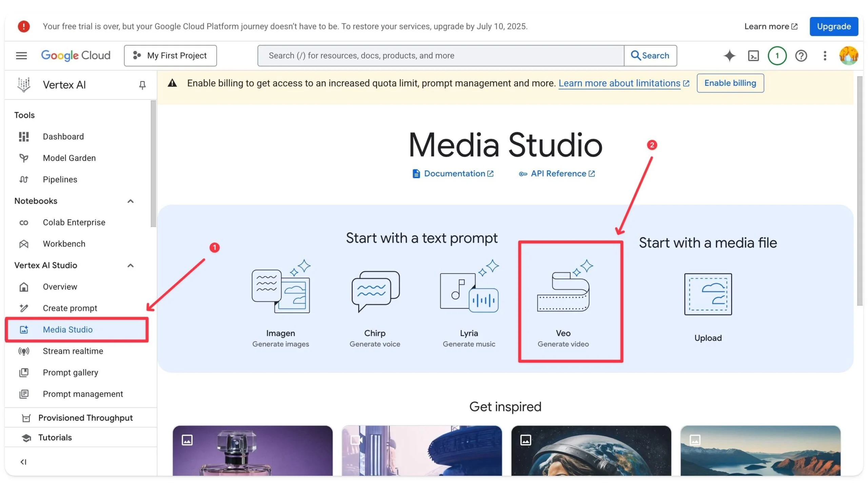Open notifications badge showing 1
Screen dimensions: 868x488
tap(777, 56)
